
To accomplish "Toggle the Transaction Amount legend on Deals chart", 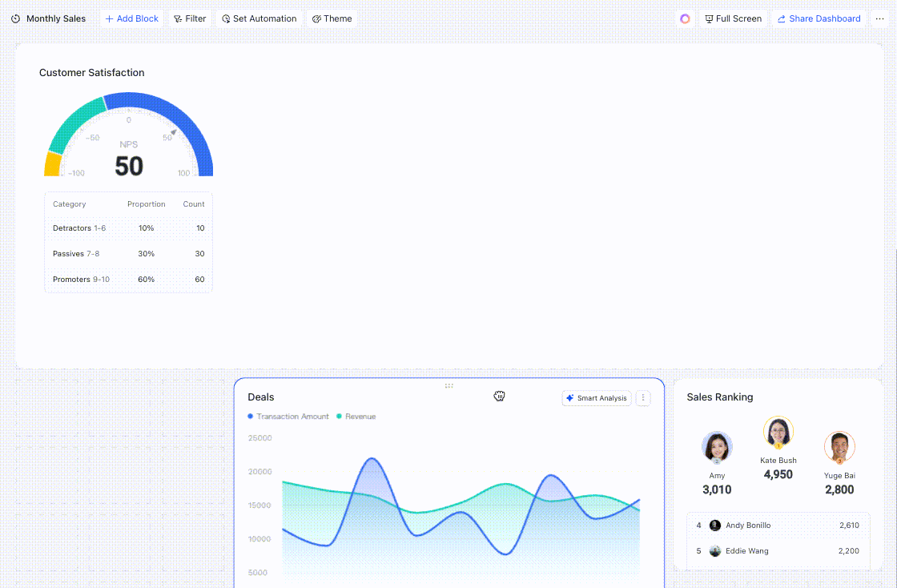I will point(288,417).
